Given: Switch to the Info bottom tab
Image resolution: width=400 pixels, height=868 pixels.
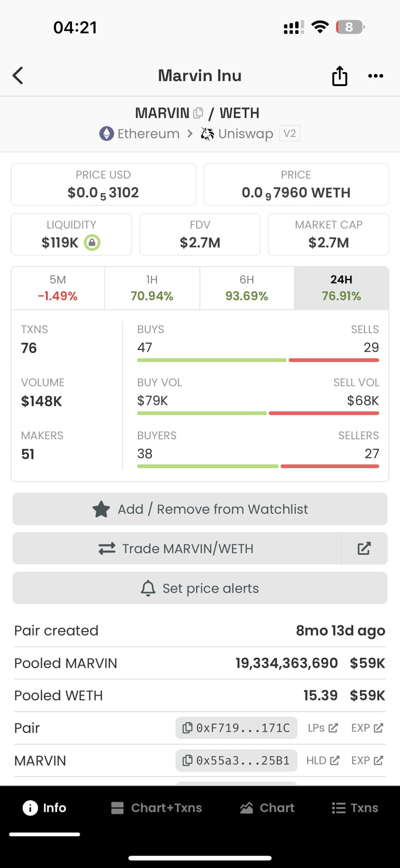Looking at the screenshot, I should [x=44, y=808].
